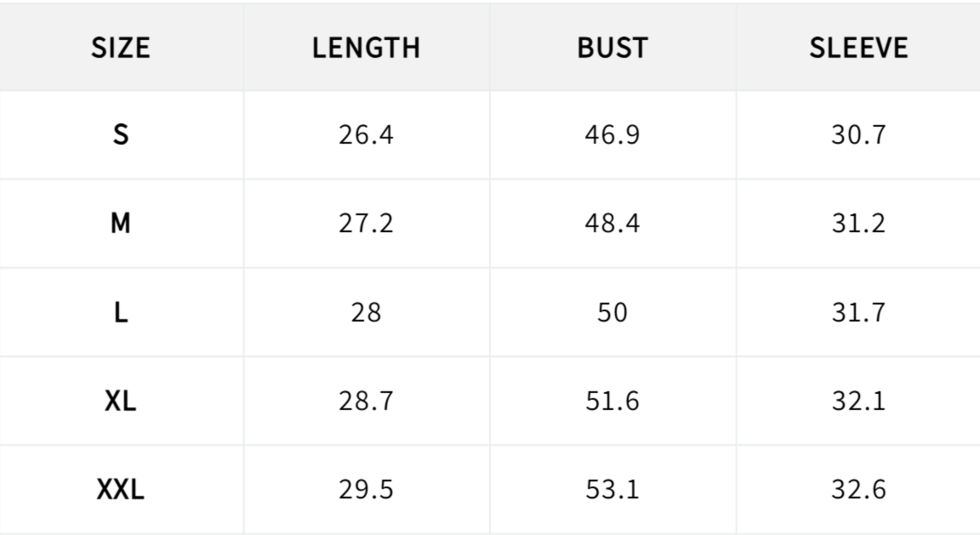Select the S size row label

click(121, 135)
